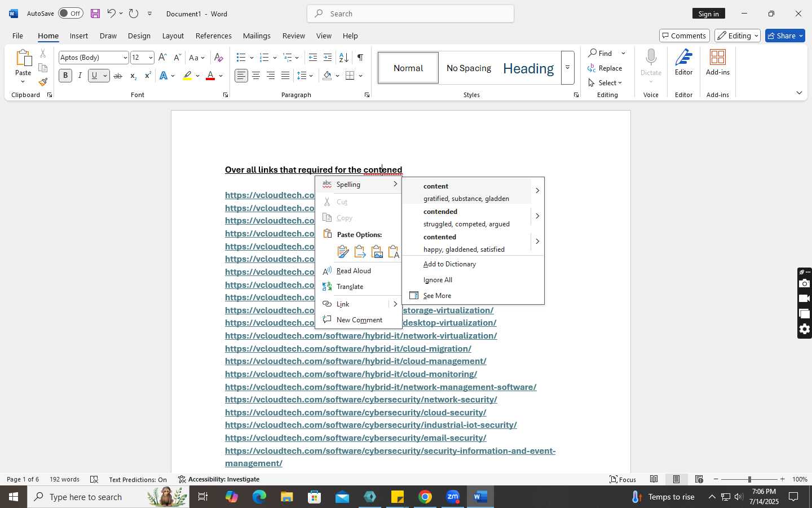Open Zoom app from the taskbar
This screenshot has height=508, width=812.
(x=453, y=497)
